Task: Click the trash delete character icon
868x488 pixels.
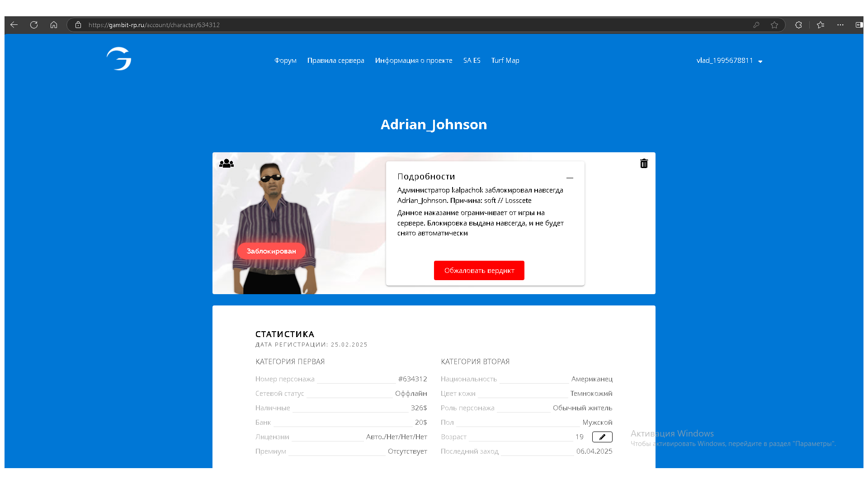Action: [x=644, y=164]
